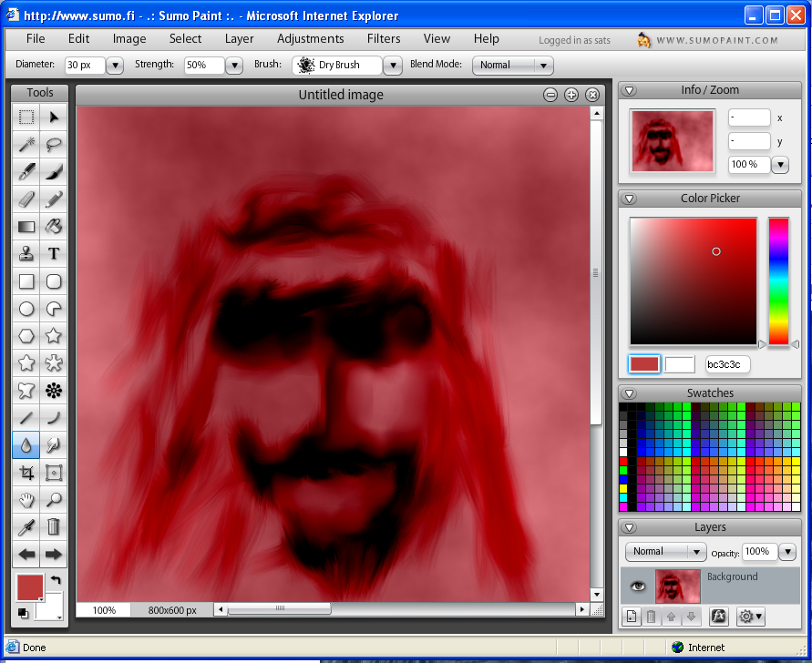Click the hue spectrum strip in Color Picker
Image resolution: width=812 pixels, height=663 pixels.
tap(778, 280)
